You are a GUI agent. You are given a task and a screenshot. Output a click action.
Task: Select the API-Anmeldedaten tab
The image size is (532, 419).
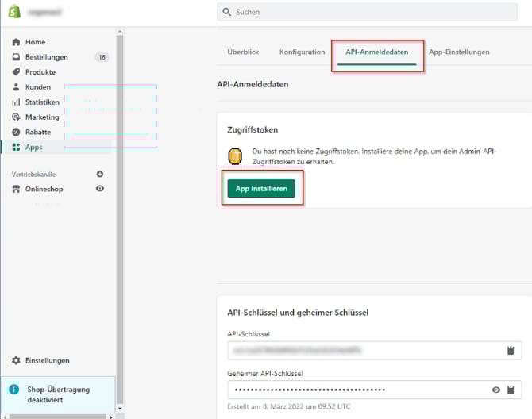[x=376, y=52]
